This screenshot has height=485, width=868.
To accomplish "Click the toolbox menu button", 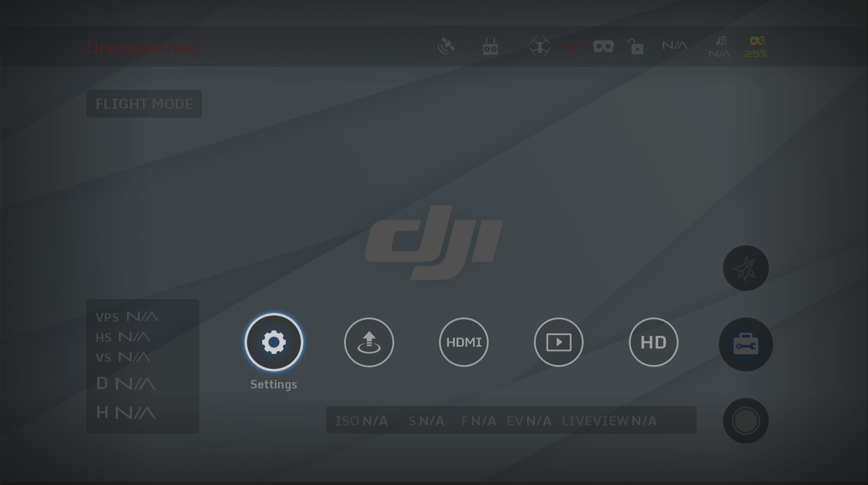I will [x=746, y=344].
